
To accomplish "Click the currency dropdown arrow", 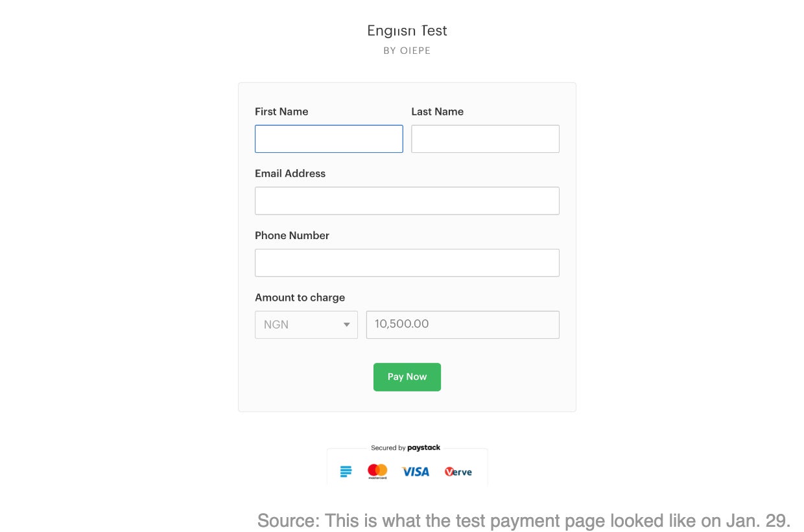I will click(347, 325).
